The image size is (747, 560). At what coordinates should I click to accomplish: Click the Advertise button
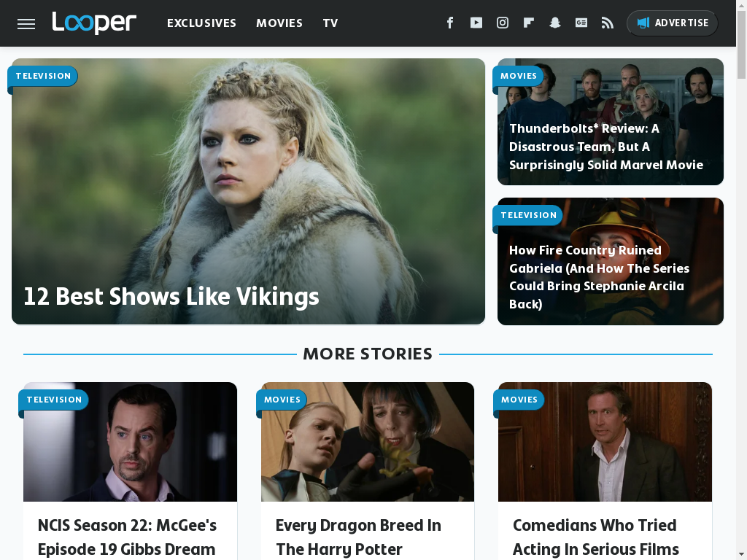point(672,23)
